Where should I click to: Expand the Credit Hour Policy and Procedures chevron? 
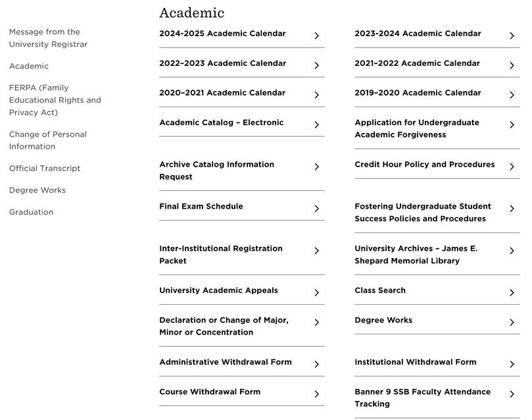point(512,167)
